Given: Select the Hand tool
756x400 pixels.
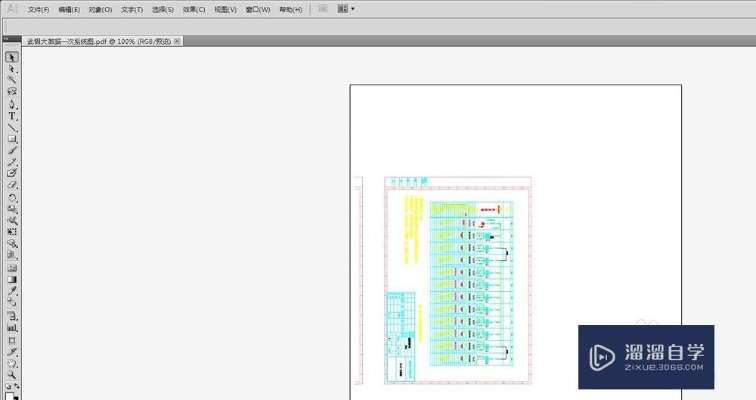Looking at the screenshot, I should pyautogui.click(x=12, y=363).
